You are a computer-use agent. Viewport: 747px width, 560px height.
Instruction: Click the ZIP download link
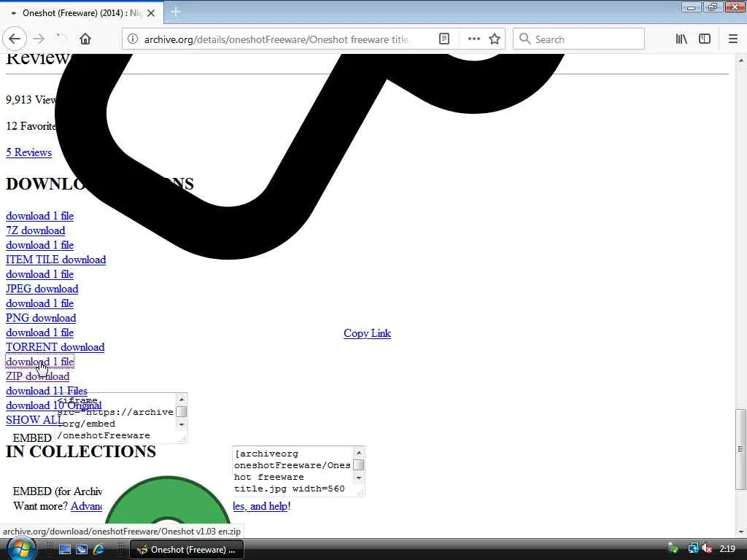click(38, 376)
